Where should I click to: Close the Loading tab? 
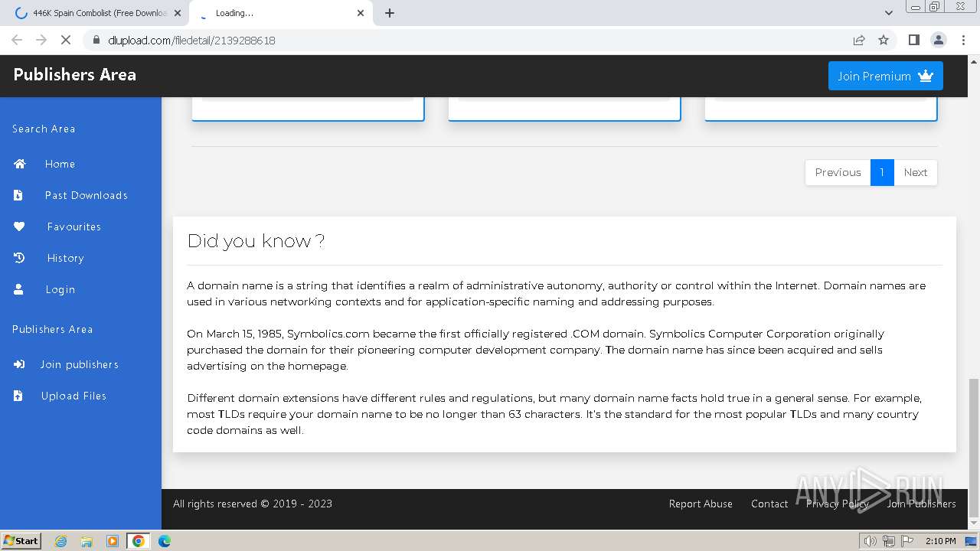(361, 13)
